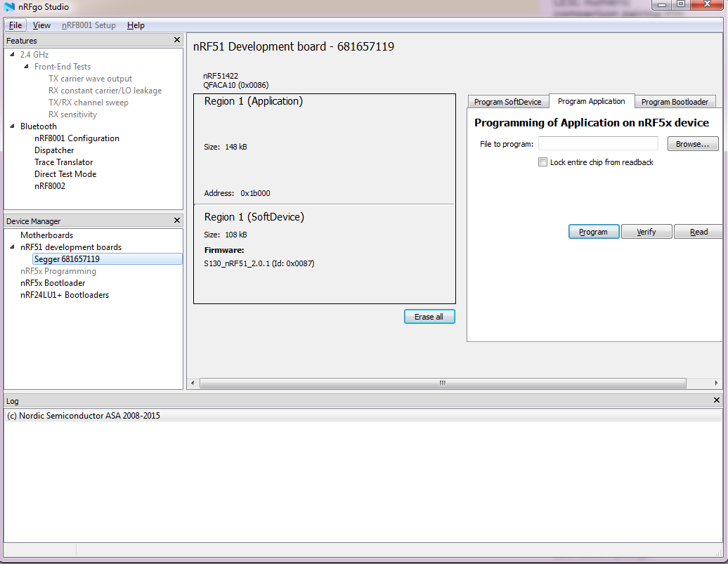
Task: Click the Read button
Action: click(698, 232)
